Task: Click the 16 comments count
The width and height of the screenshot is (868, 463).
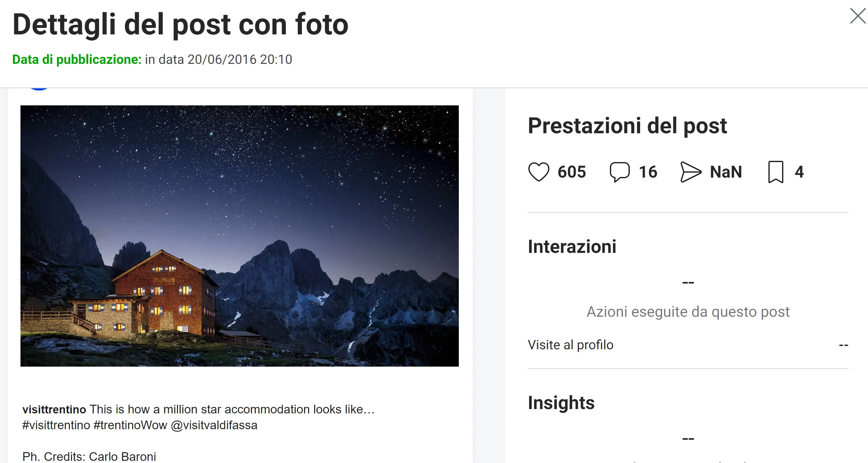Action: pyautogui.click(x=648, y=172)
